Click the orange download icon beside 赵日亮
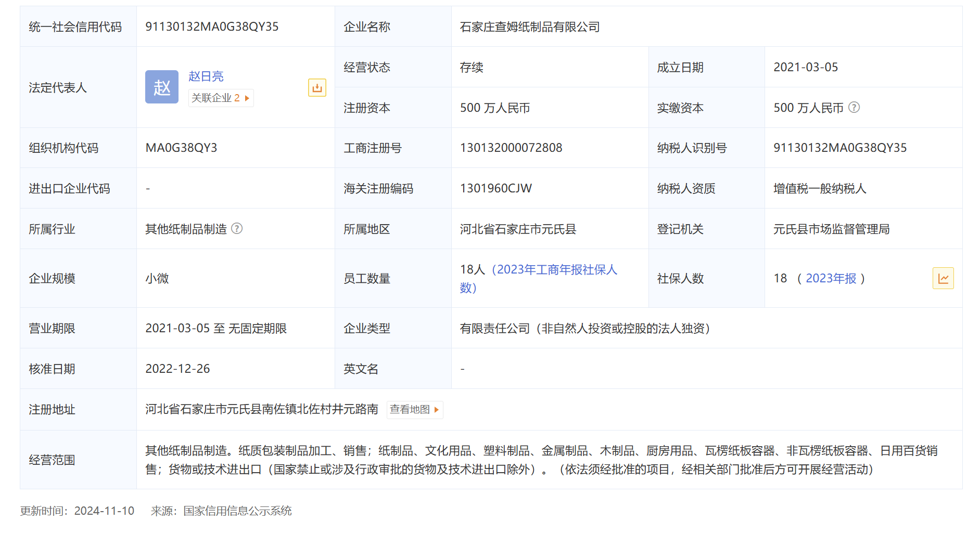The height and width of the screenshot is (534, 980). (317, 88)
